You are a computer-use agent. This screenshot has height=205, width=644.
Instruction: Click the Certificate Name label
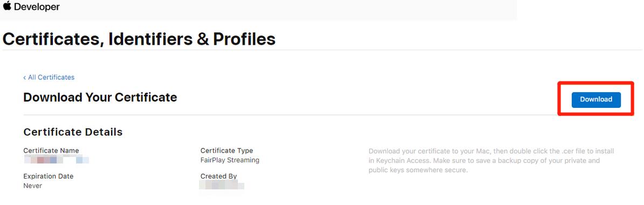click(x=51, y=151)
